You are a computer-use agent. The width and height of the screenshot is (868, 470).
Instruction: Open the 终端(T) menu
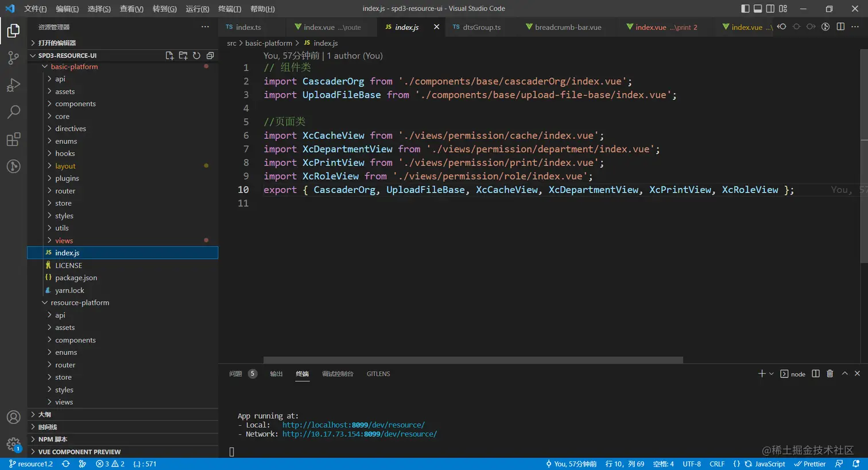point(230,9)
